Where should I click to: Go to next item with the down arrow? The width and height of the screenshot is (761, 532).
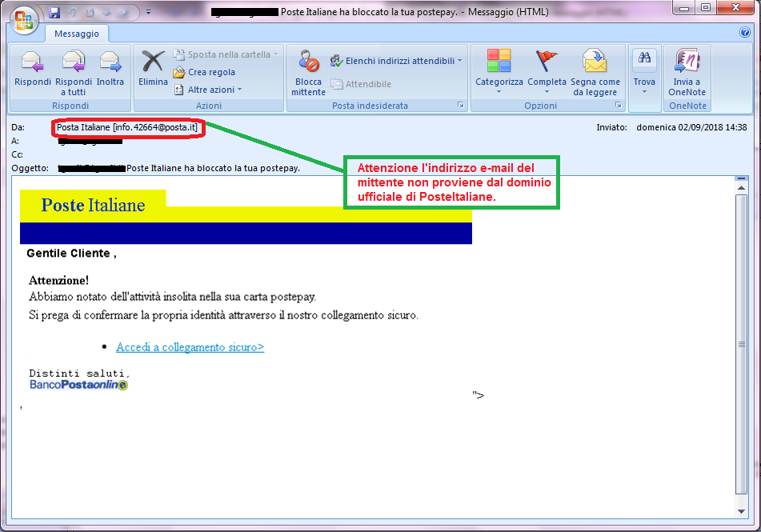[x=125, y=13]
